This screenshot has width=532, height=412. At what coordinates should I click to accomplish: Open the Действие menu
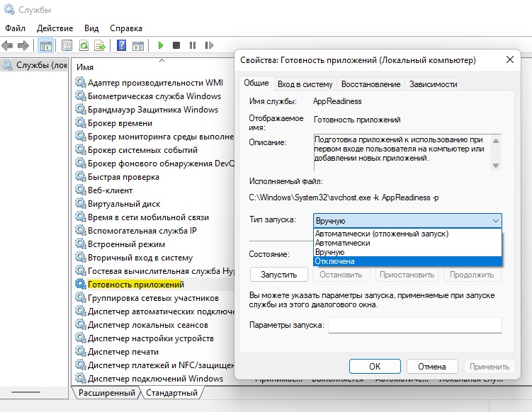pyautogui.click(x=55, y=28)
